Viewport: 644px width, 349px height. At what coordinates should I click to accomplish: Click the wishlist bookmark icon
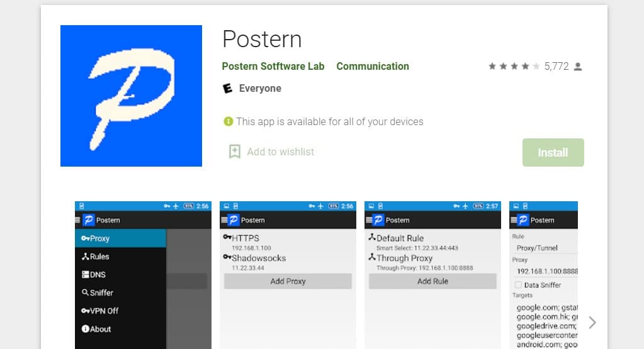[x=235, y=152]
